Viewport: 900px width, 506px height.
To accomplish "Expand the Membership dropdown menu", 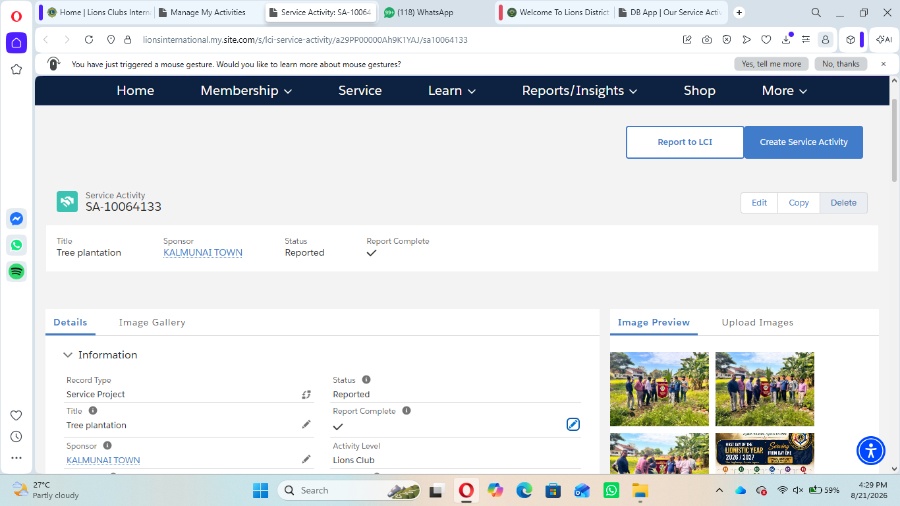I will 246,91.
